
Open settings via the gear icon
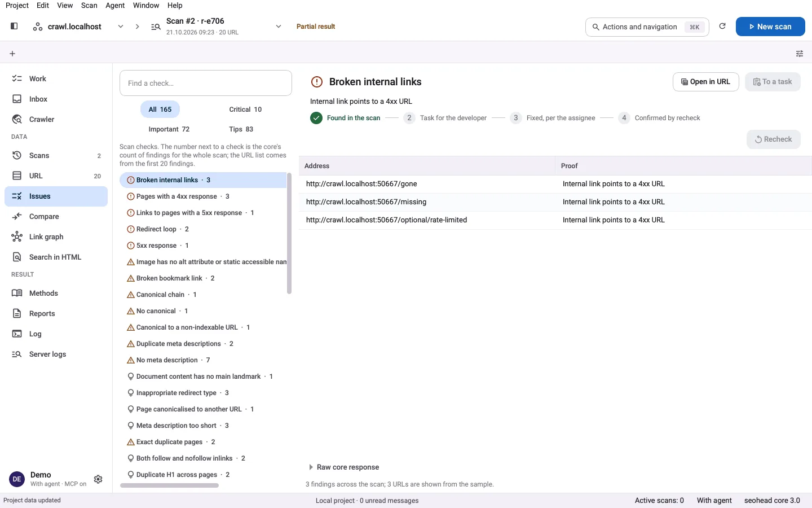click(x=98, y=479)
